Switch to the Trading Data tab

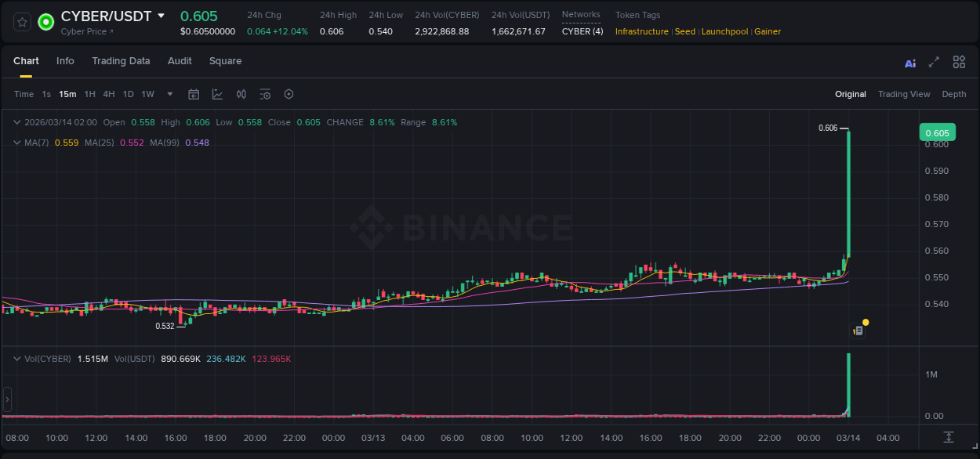tap(121, 60)
